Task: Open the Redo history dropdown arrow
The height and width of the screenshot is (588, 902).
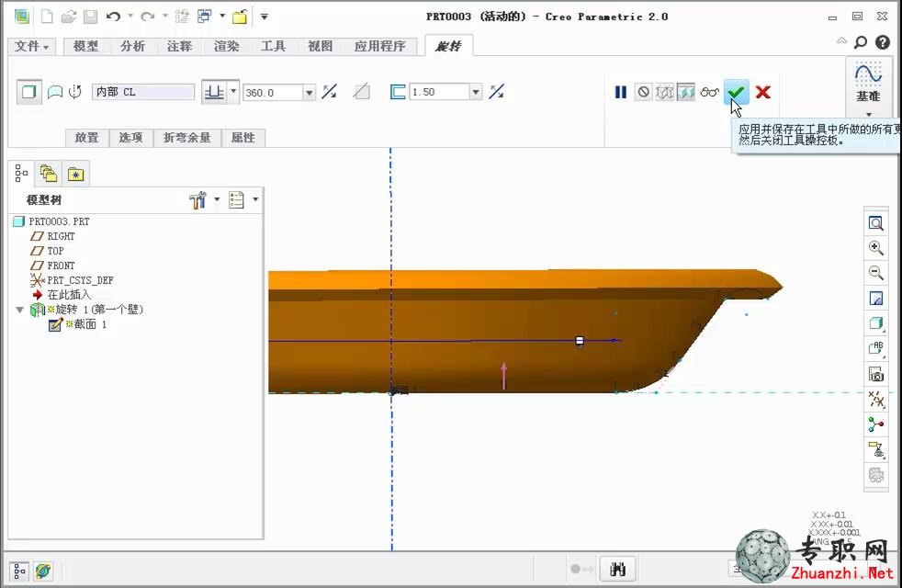Action: pos(165,17)
